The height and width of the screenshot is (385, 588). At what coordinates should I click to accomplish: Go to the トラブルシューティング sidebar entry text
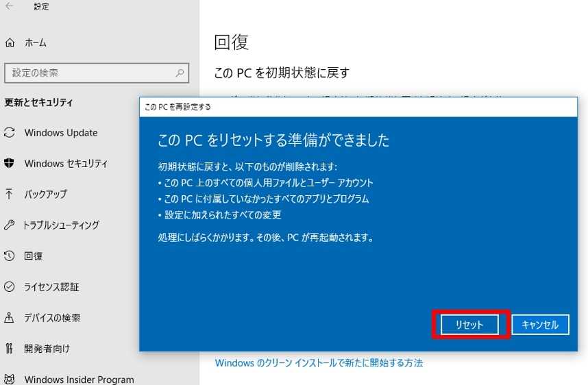[61, 225]
